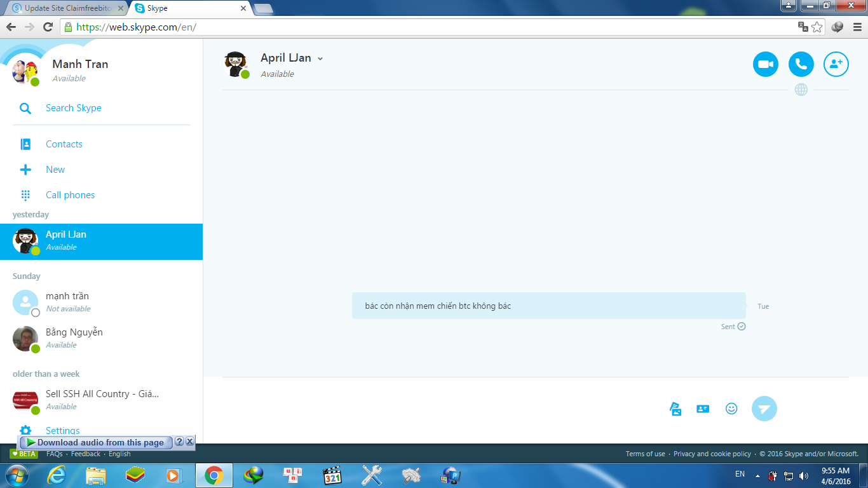Open Windows Explorer from the taskbar
The width and height of the screenshot is (868, 488).
pos(96,475)
